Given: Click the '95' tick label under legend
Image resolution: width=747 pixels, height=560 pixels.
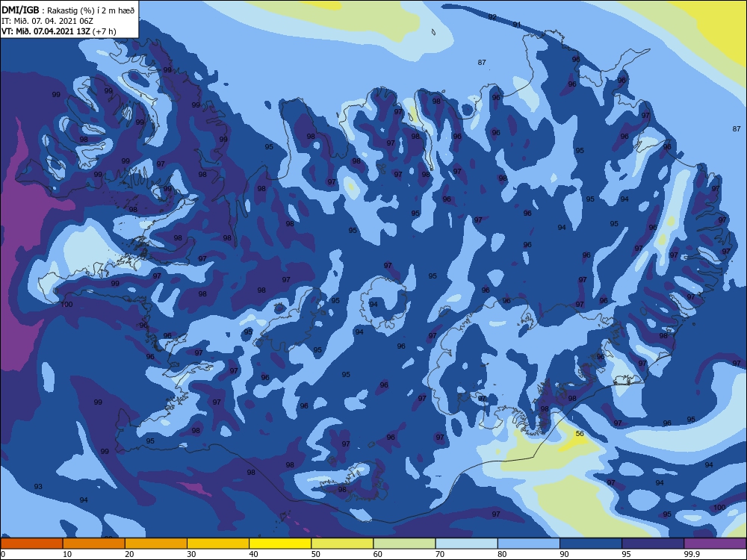Looking at the screenshot, I should [627, 554].
